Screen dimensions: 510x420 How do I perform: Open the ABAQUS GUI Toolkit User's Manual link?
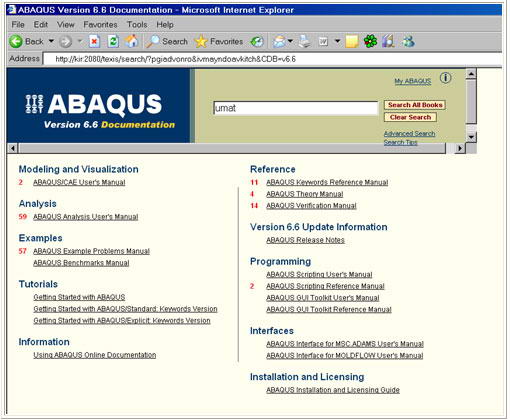323,298
